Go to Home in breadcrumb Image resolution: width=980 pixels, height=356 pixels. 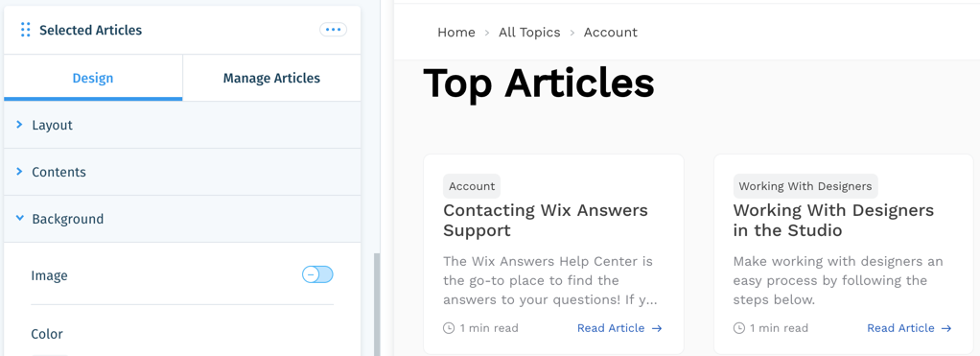click(x=456, y=33)
